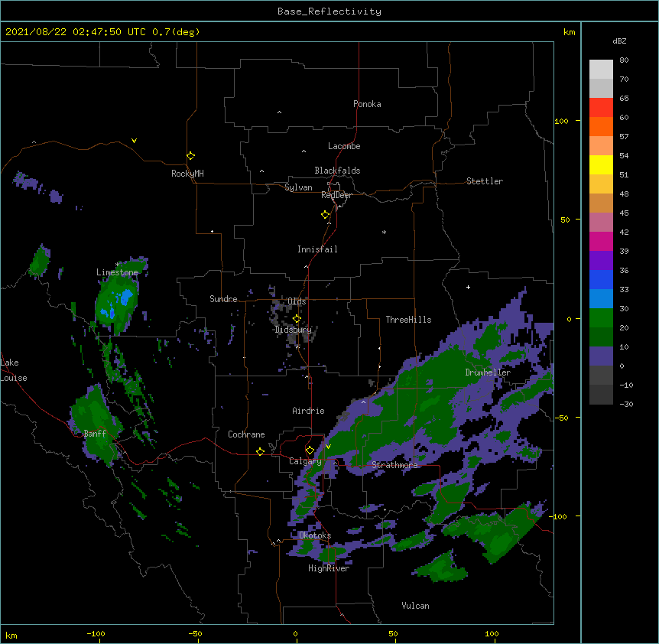
Task: Click the Banff label
Action: pyautogui.click(x=95, y=434)
